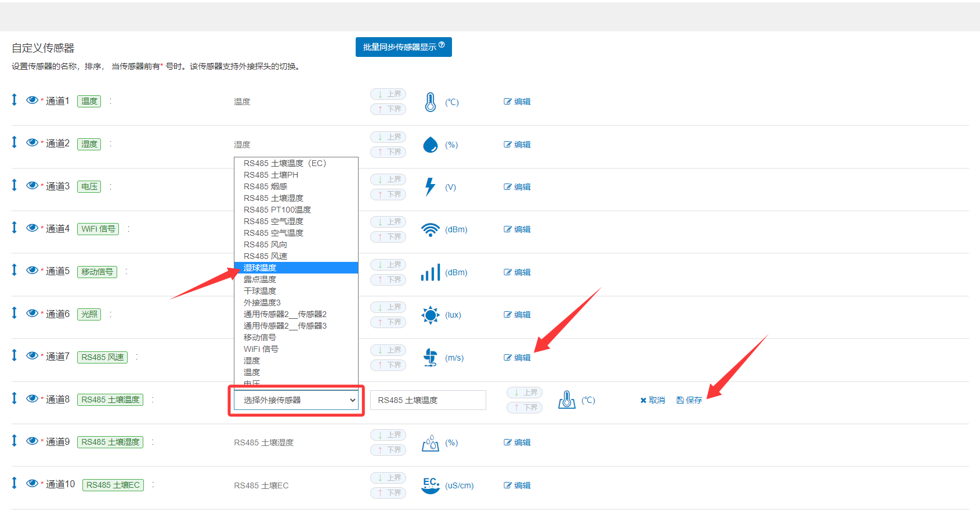Click the EC icon for 通道10
Image resolution: width=980 pixels, height=511 pixels.
pyautogui.click(x=431, y=485)
